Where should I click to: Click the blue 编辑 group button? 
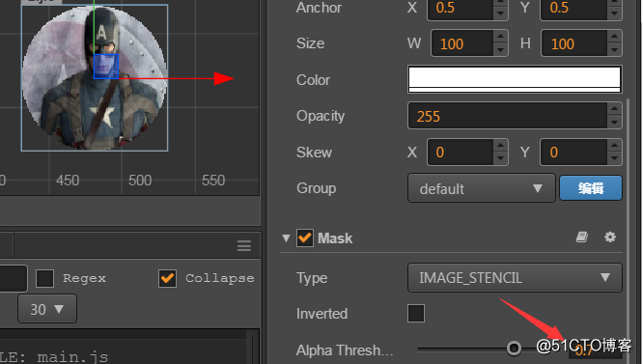point(591,188)
